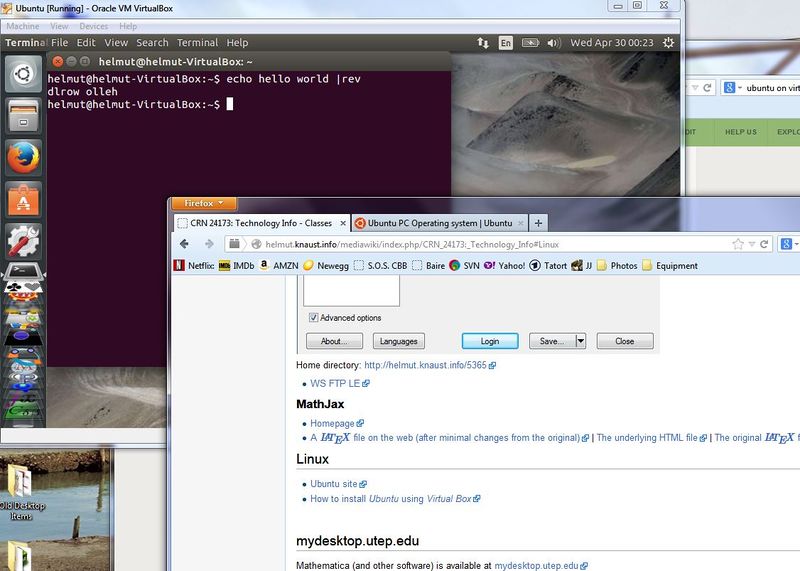Click the site identity globe icon

(x=256, y=244)
